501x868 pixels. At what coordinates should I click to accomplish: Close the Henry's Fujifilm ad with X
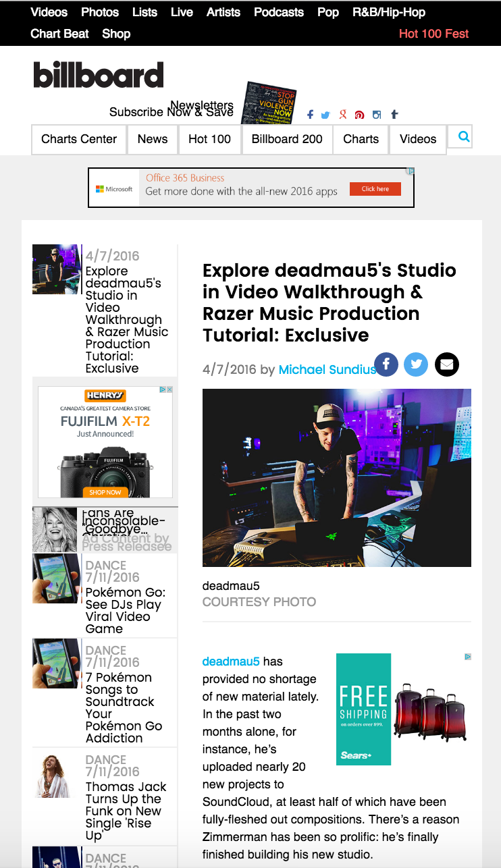pyautogui.click(x=169, y=389)
